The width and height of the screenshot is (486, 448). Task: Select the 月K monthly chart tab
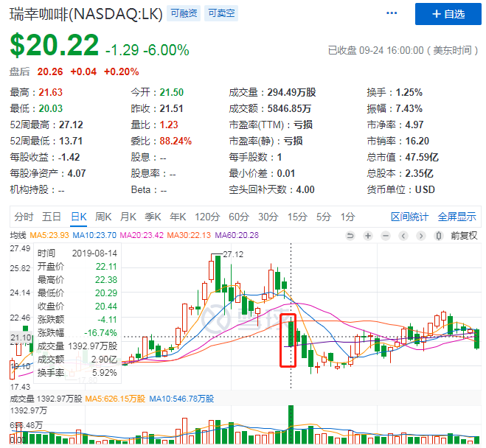(x=128, y=217)
